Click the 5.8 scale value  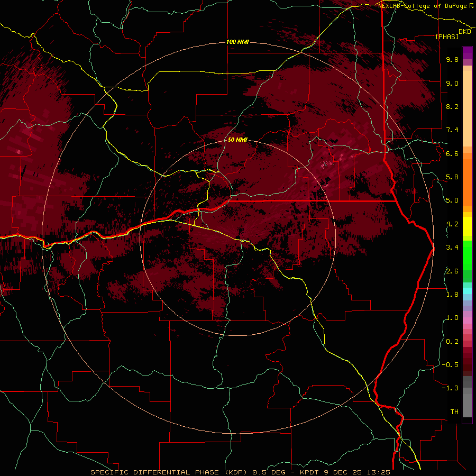(x=452, y=177)
